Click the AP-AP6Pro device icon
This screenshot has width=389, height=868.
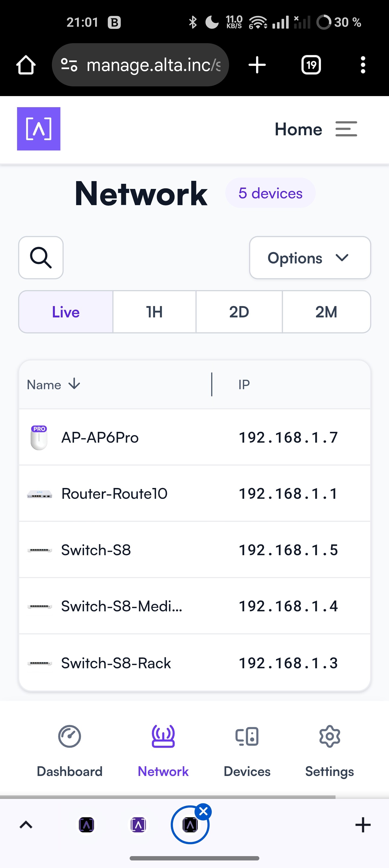tap(39, 437)
